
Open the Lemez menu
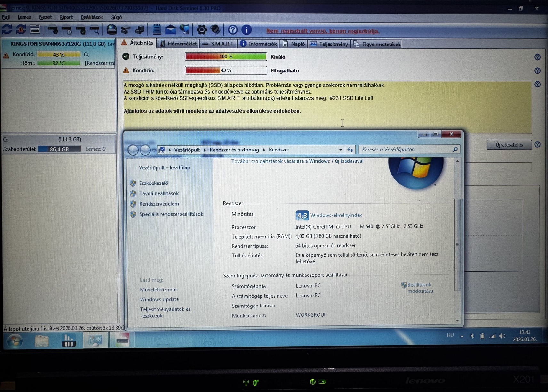click(x=24, y=17)
